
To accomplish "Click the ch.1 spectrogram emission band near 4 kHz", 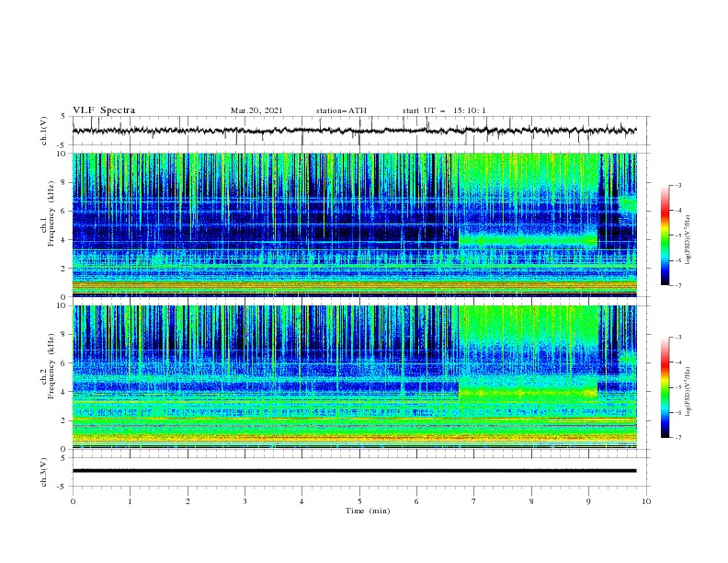I will pos(528,240).
